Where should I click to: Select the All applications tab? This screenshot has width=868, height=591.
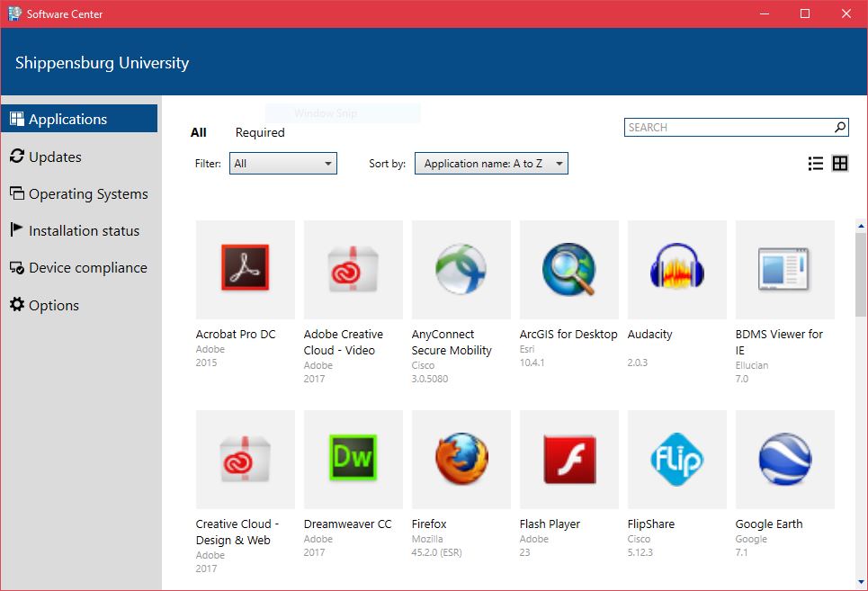(x=199, y=132)
